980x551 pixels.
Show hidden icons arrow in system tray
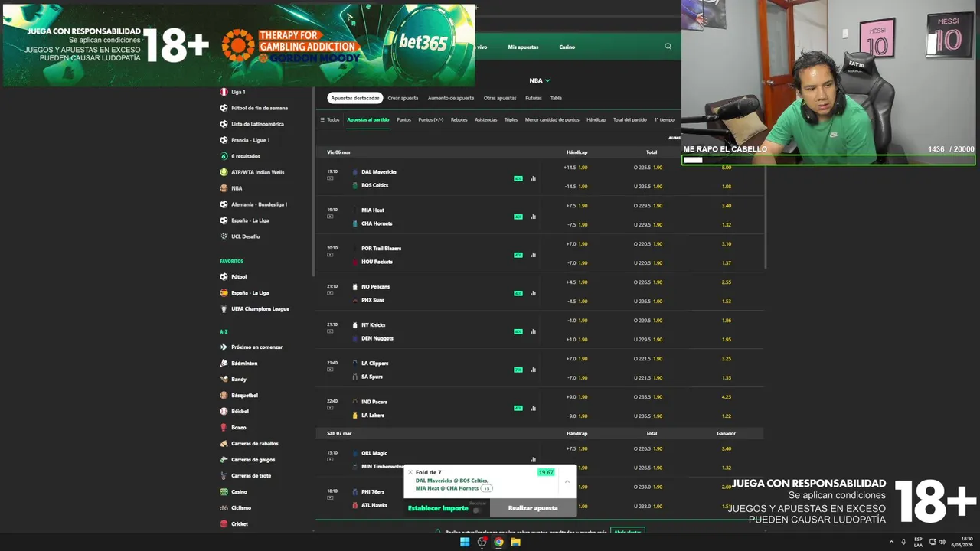point(891,542)
